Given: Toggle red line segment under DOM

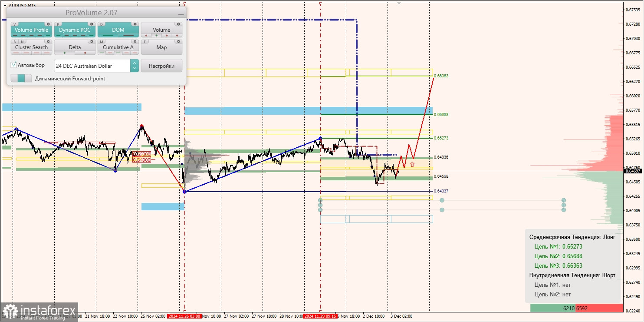Looking at the screenshot, I should click(128, 35).
